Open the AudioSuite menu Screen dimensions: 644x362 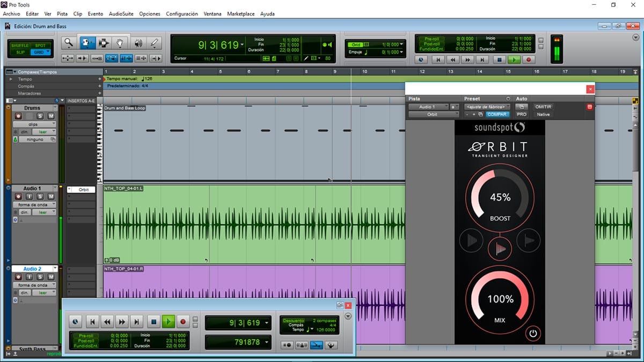coord(121,14)
